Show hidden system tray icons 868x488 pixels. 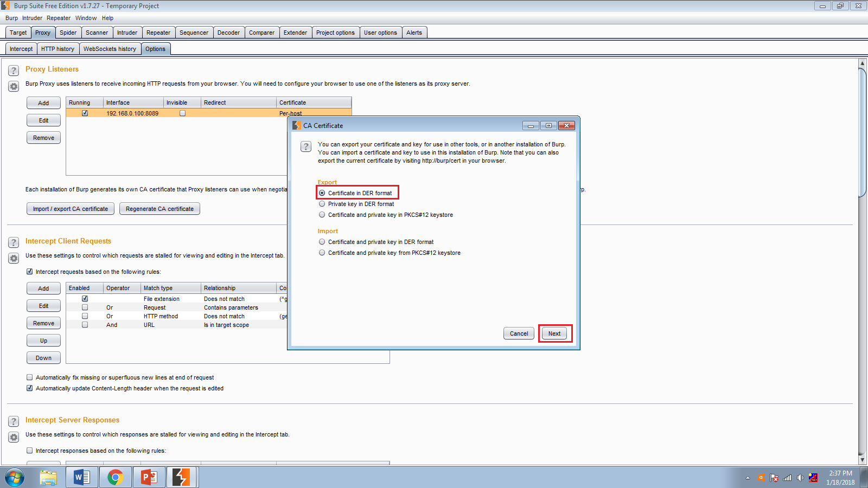tap(748, 478)
